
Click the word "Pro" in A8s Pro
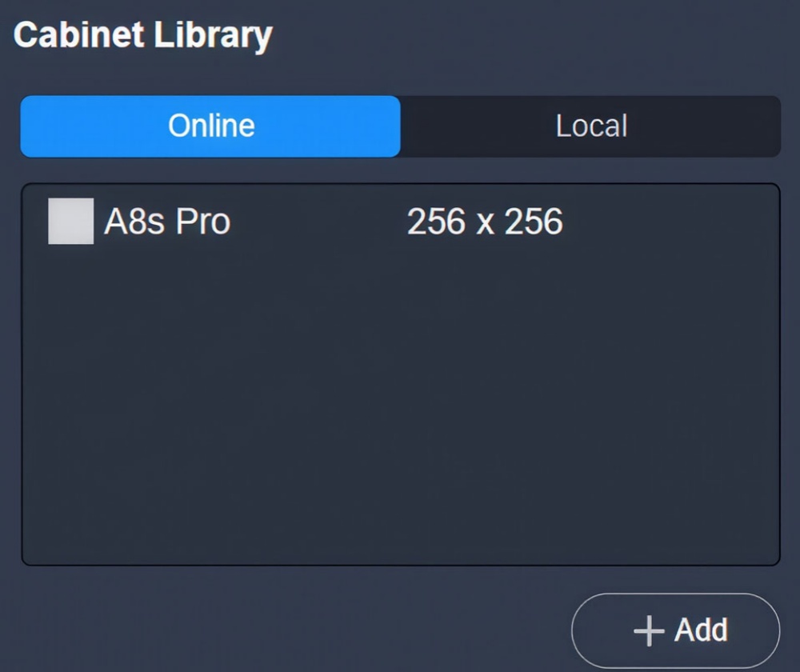202,222
